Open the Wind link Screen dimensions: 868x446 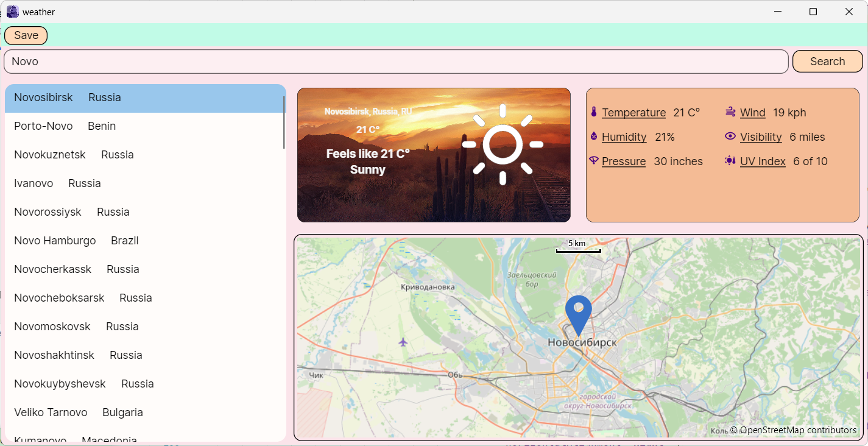(753, 113)
